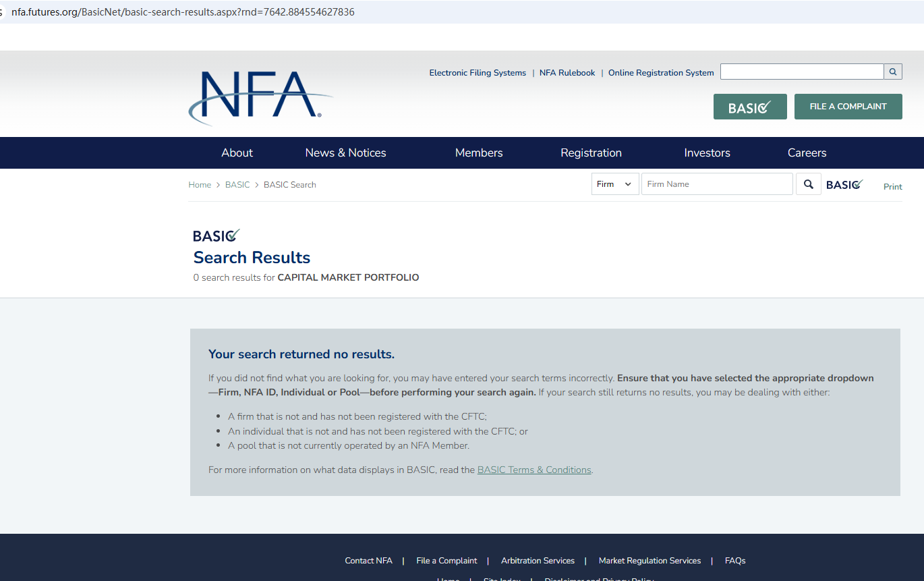Follow the Electronic Filing Systems link
The image size is (924, 581).
(478, 73)
